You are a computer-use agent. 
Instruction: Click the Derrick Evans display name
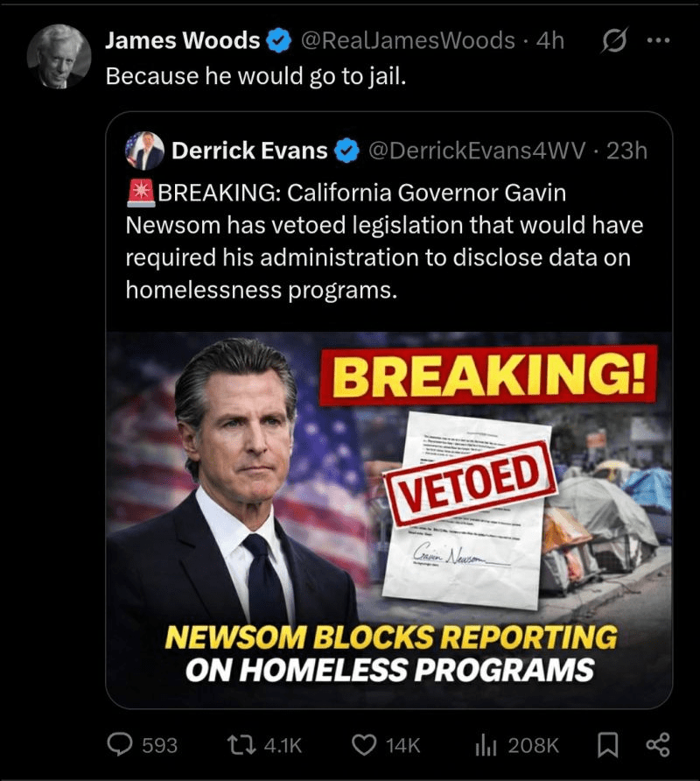[249, 151]
